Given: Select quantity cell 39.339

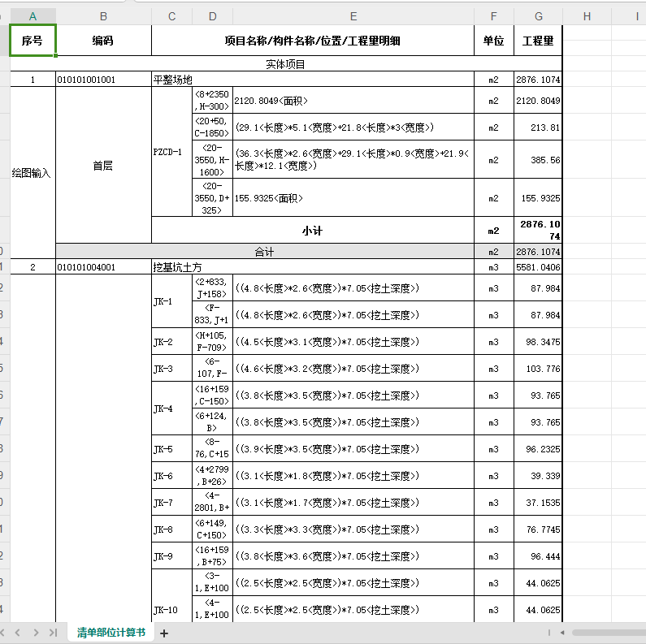Looking at the screenshot, I should [538, 476].
